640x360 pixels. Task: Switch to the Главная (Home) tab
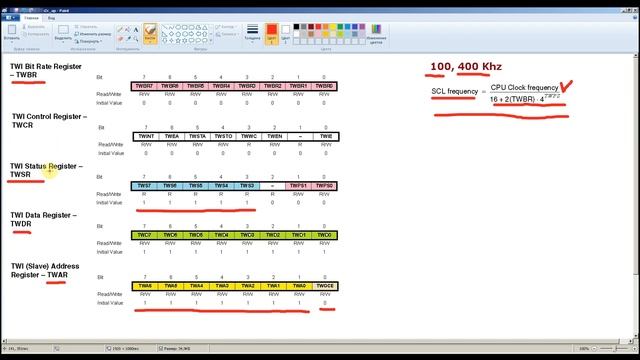point(31,18)
